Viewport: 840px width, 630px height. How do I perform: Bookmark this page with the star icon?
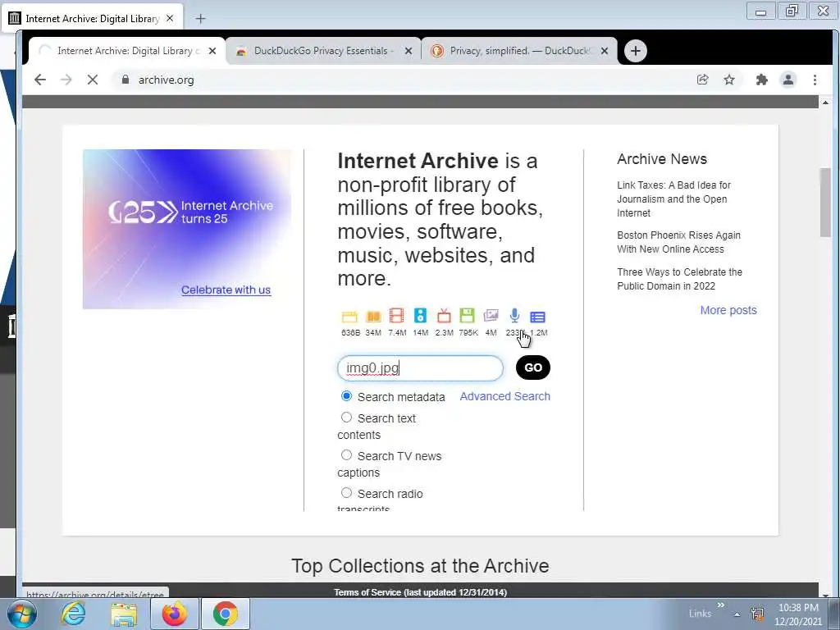pos(729,80)
